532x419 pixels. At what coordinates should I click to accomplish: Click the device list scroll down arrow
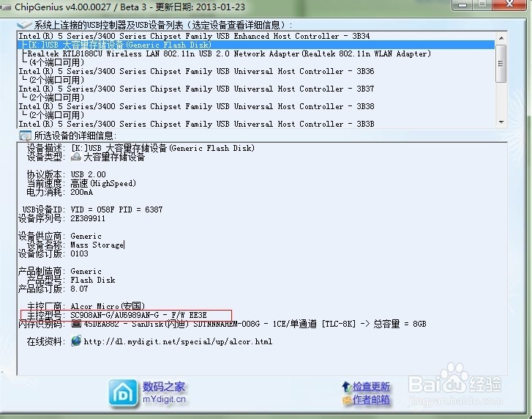501,122
